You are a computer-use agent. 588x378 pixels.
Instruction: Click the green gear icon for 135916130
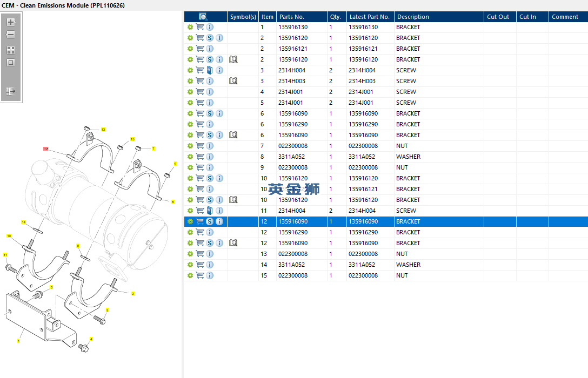pos(190,27)
